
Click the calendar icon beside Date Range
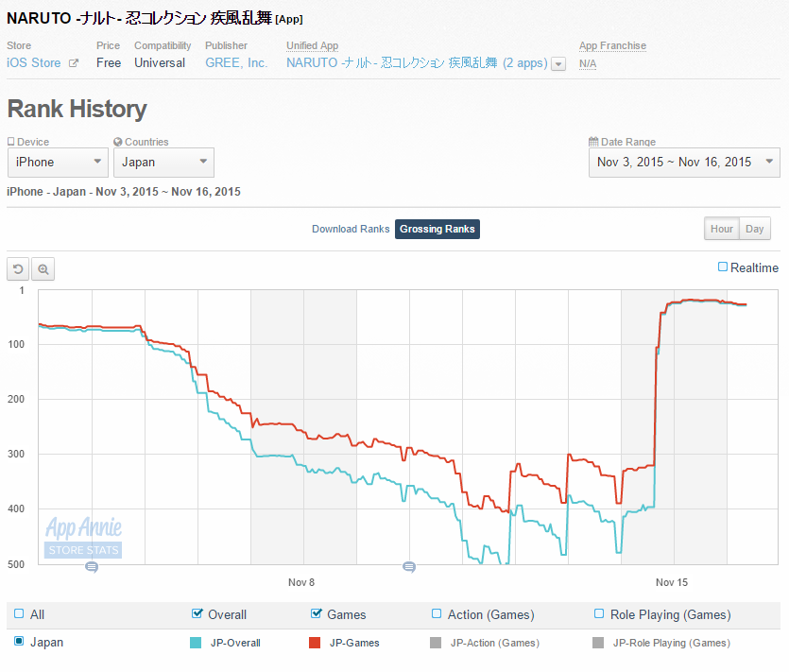point(593,142)
